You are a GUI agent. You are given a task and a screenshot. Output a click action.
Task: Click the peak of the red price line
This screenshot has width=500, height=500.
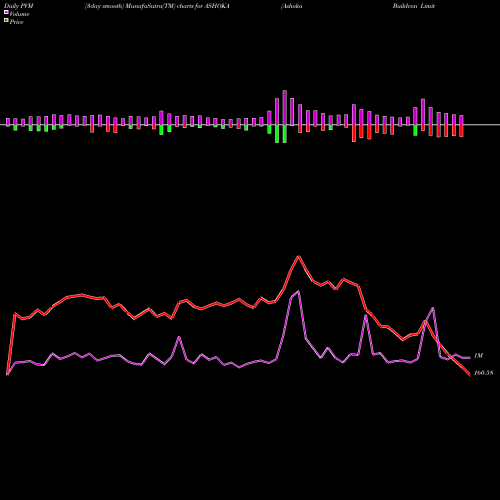pyautogui.click(x=299, y=256)
